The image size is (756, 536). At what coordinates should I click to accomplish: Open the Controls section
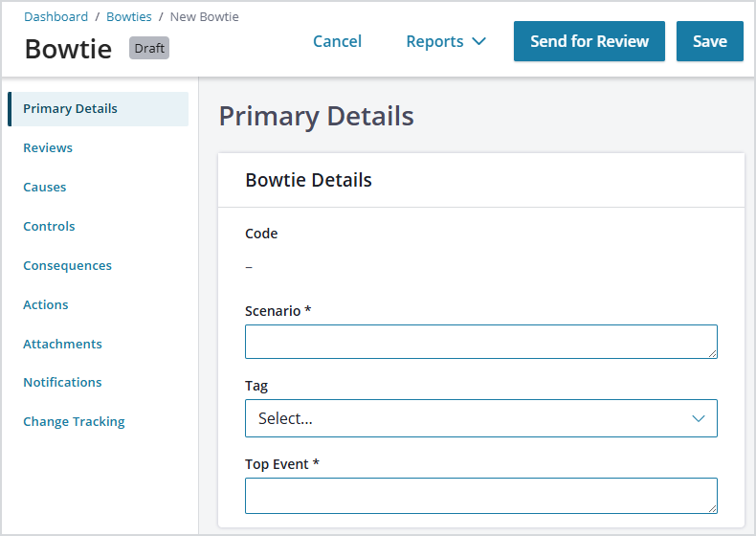pyautogui.click(x=49, y=226)
